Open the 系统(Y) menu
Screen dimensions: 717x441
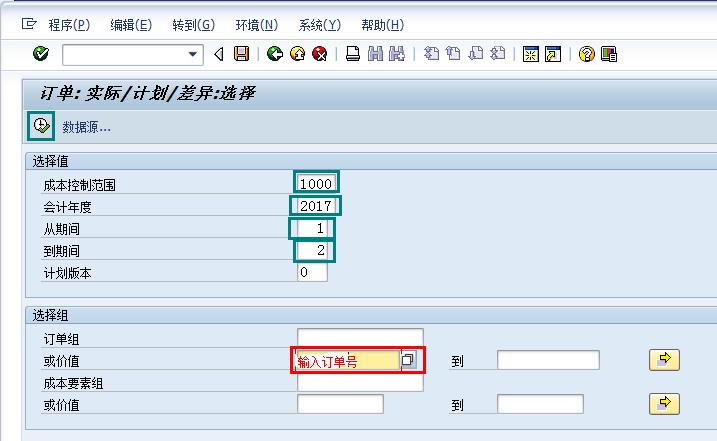pos(320,25)
